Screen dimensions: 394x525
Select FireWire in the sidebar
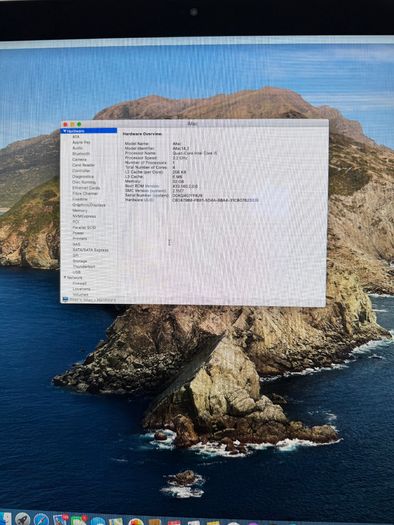coord(80,199)
